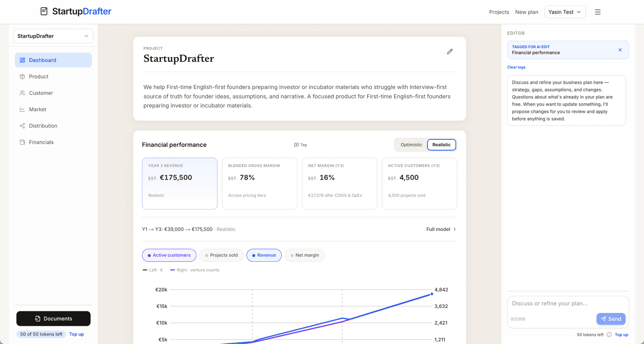
Task: Open the Full model link
Action: pos(441,229)
